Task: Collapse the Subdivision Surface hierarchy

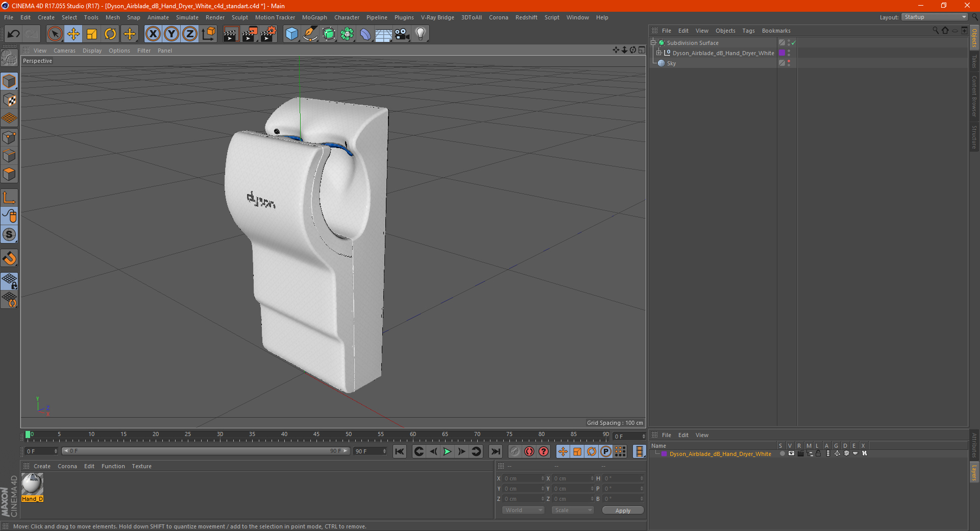Action: pos(653,43)
